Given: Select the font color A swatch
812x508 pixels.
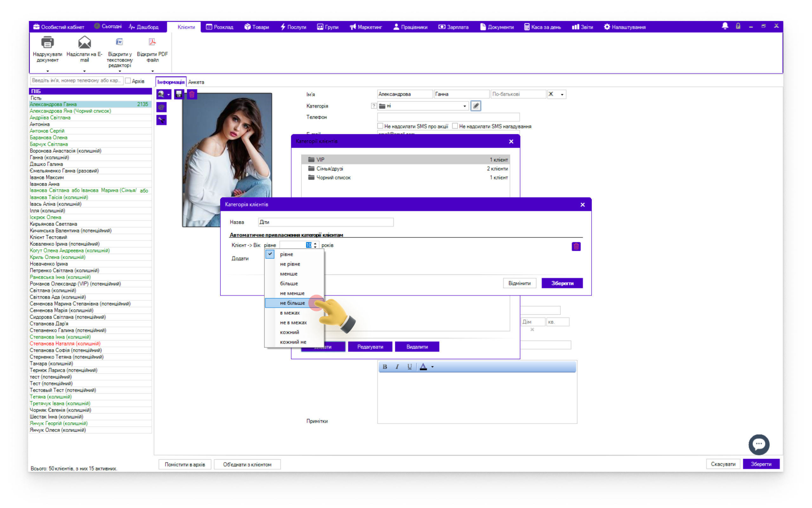Looking at the screenshot, I should tap(423, 366).
